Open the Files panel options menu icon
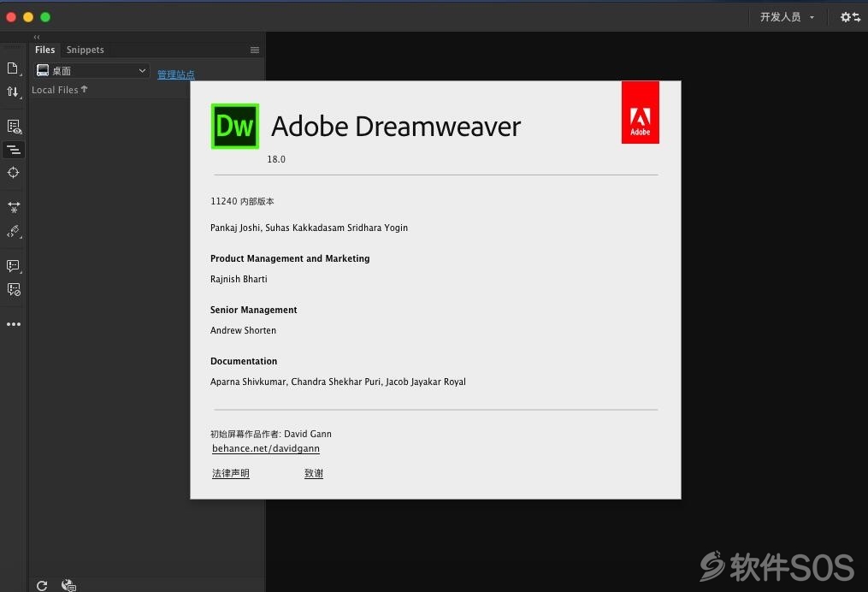The image size is (868, 592). 255,50
